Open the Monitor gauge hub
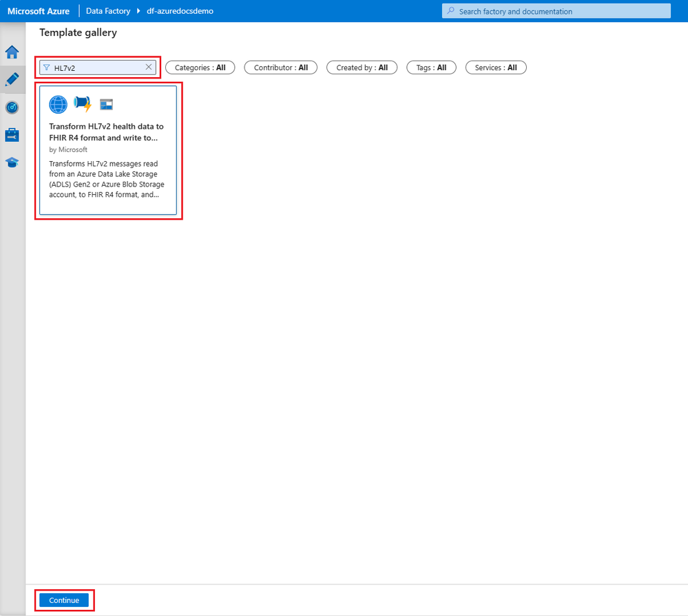 pyautogui.click(x=12, y=107)
